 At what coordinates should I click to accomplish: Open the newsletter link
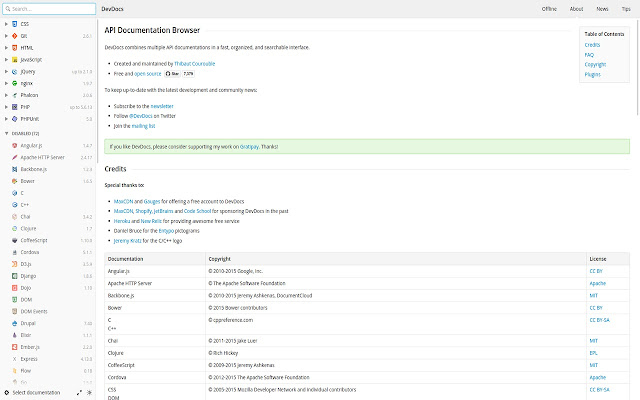pos(162,106)
